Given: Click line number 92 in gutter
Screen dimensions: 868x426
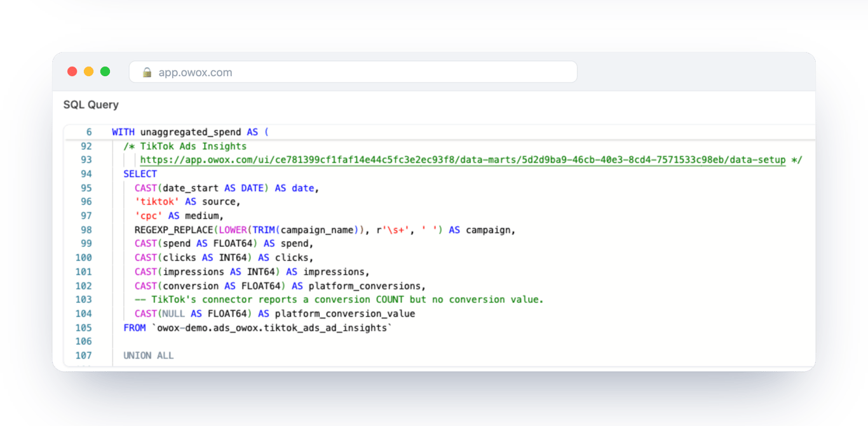Looking at the screenshot, I should pos(86,146).
